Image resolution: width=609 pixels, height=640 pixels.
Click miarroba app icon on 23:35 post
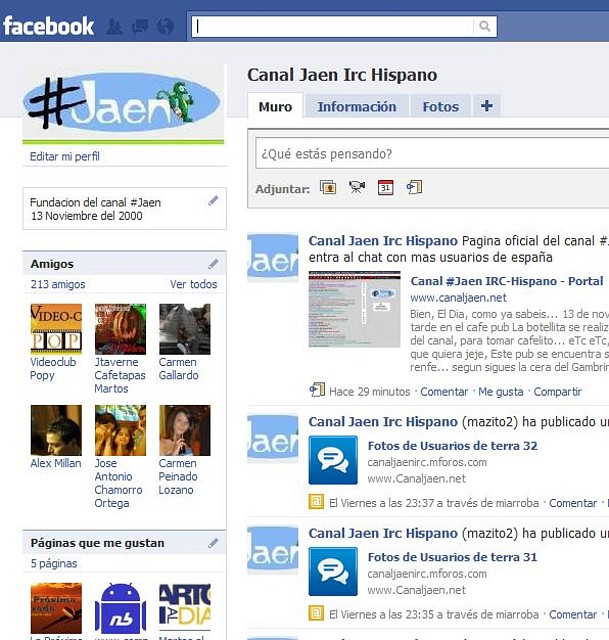coord(316,613)
